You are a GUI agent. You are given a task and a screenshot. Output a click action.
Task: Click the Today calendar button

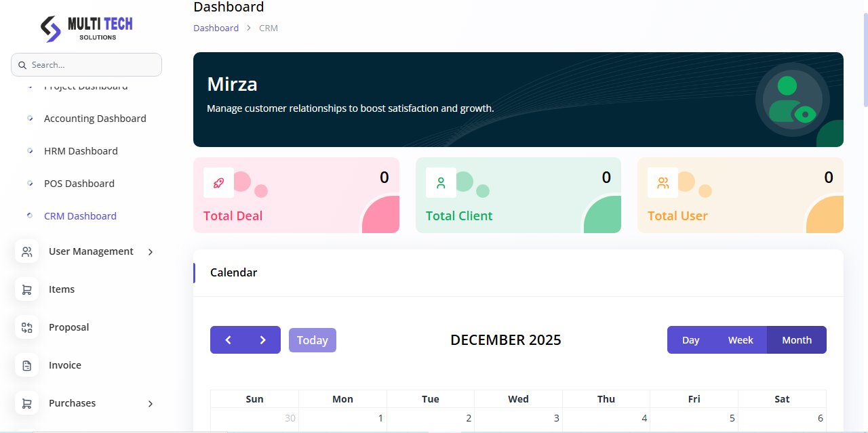coord(312,340)
